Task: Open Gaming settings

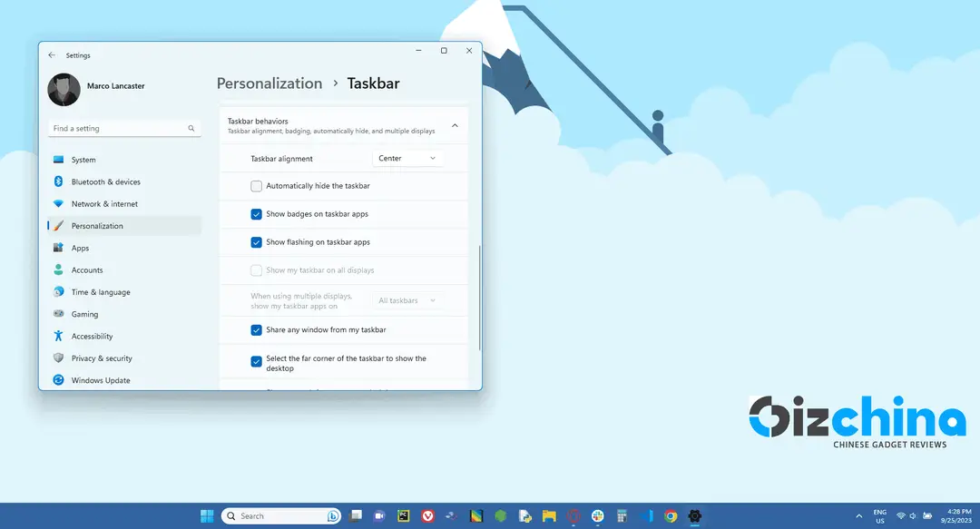Action: pyautogui.click(x=124, y=314)
